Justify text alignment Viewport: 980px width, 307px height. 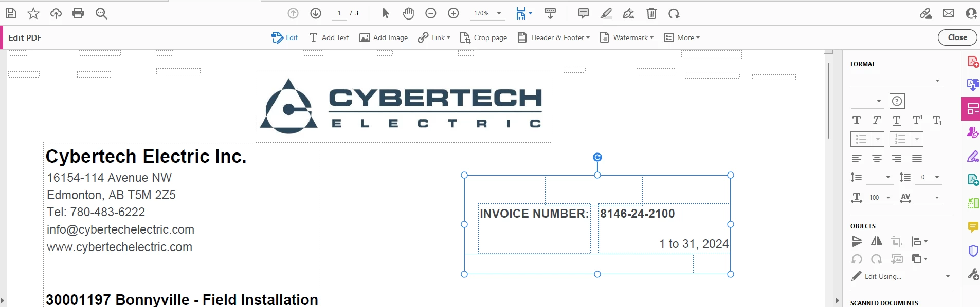click(917, 158)
